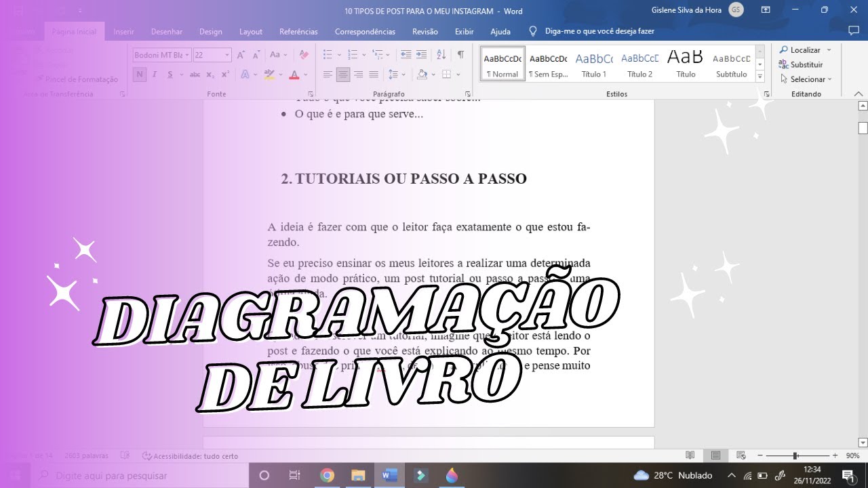Open comments pane icon at ribbon right
This screenshot has width=868, height=488.
854,31
